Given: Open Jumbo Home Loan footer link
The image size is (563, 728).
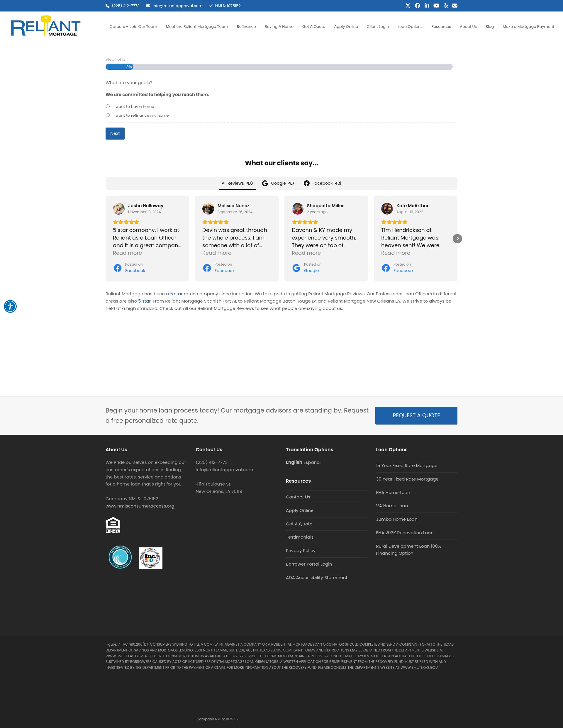Looking at the screenshot, I should coord(397,519).
